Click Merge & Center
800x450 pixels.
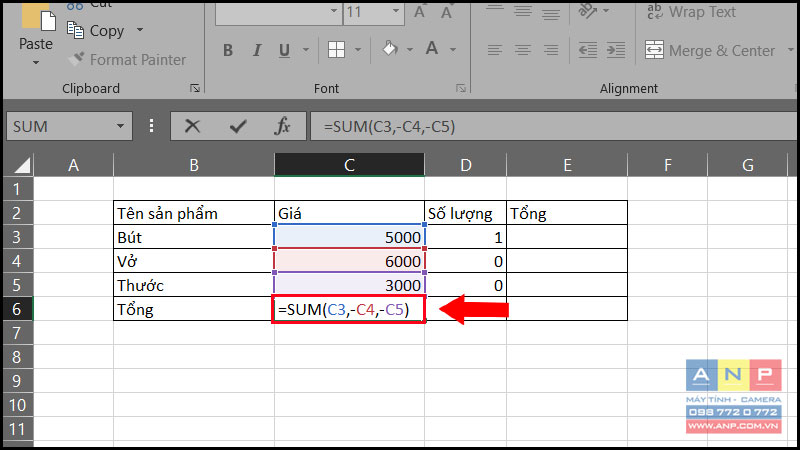tap(710, 51)
